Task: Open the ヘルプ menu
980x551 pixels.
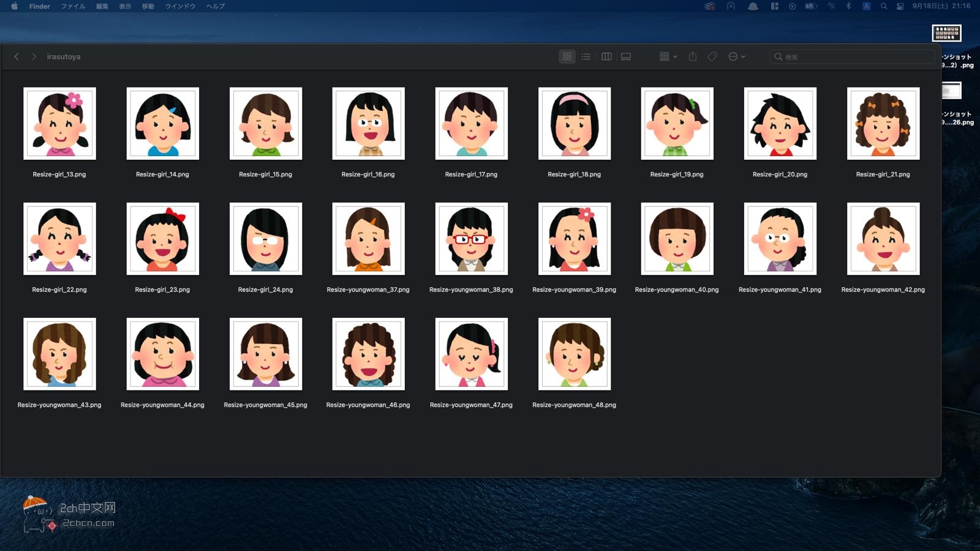Action: tap(216, 6)
